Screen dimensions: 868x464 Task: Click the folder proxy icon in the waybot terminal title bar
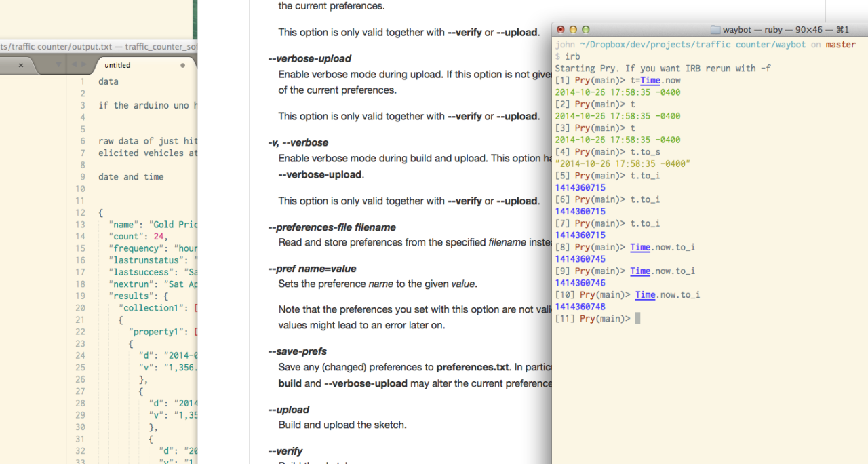(715, 30)
